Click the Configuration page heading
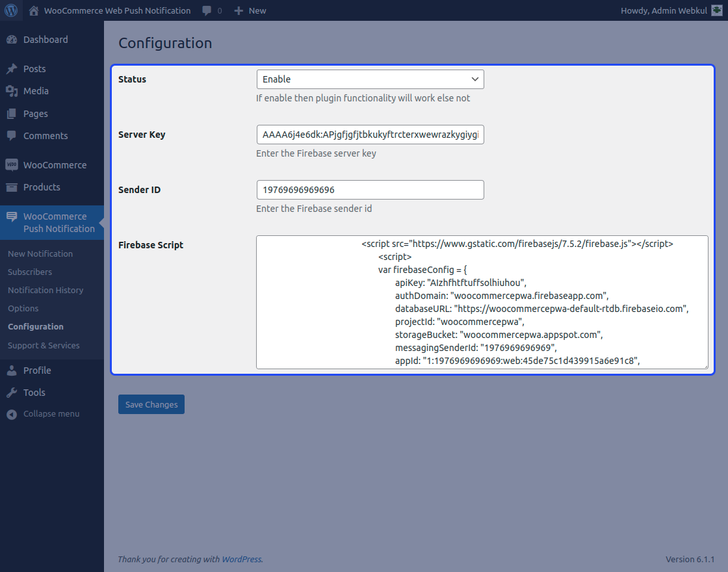The image size is (728, 572). pos(165,43)
